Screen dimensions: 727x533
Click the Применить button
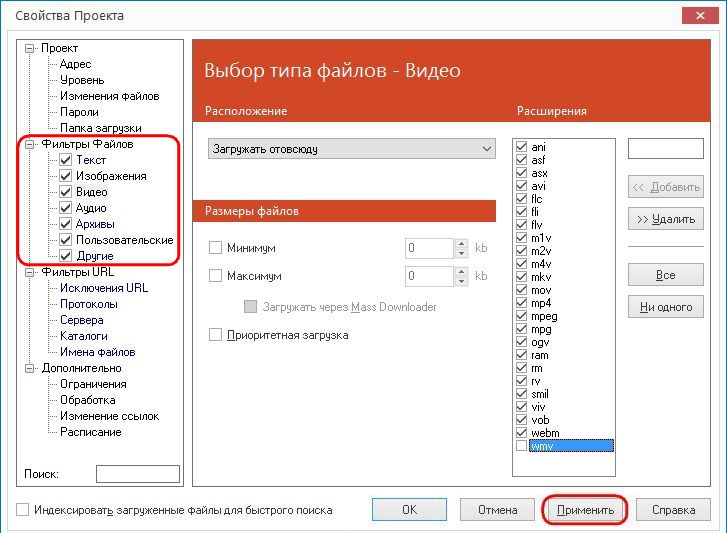(x=585, y=510)
